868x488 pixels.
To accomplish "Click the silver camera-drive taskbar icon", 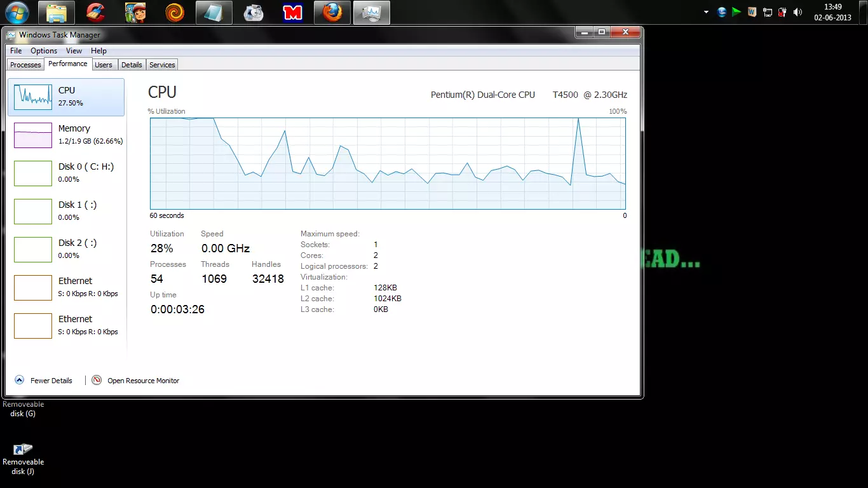I will pos(254,12).
